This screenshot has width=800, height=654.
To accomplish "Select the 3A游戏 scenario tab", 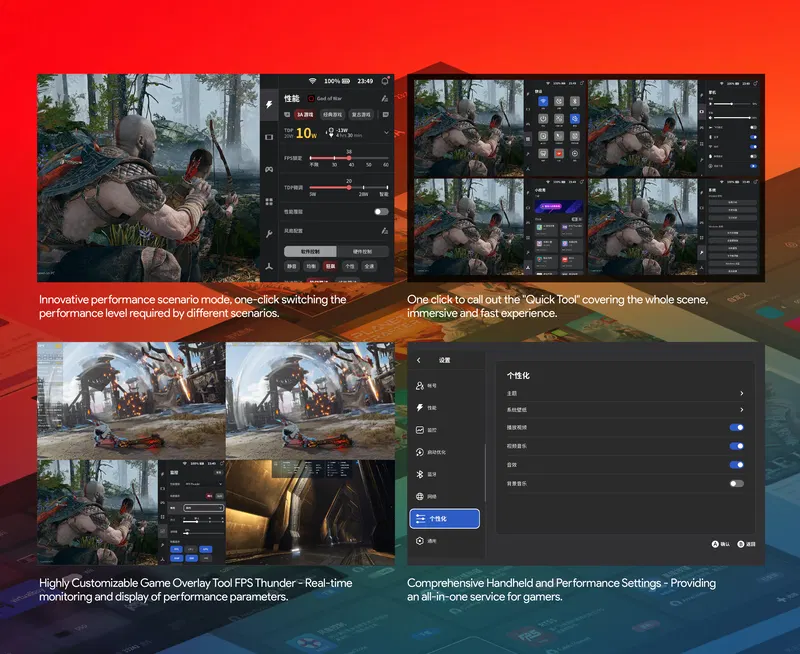I will [x=305, y=115].
